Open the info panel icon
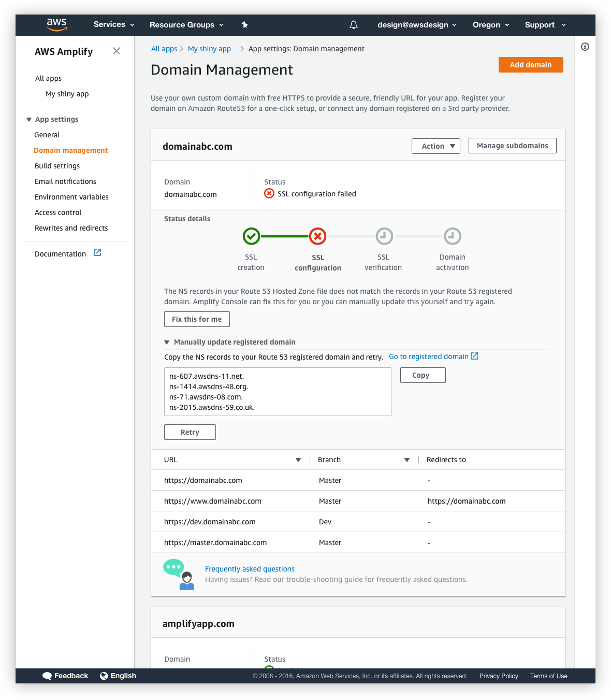The height and width of the screenshot is (700, 611). 585,47
